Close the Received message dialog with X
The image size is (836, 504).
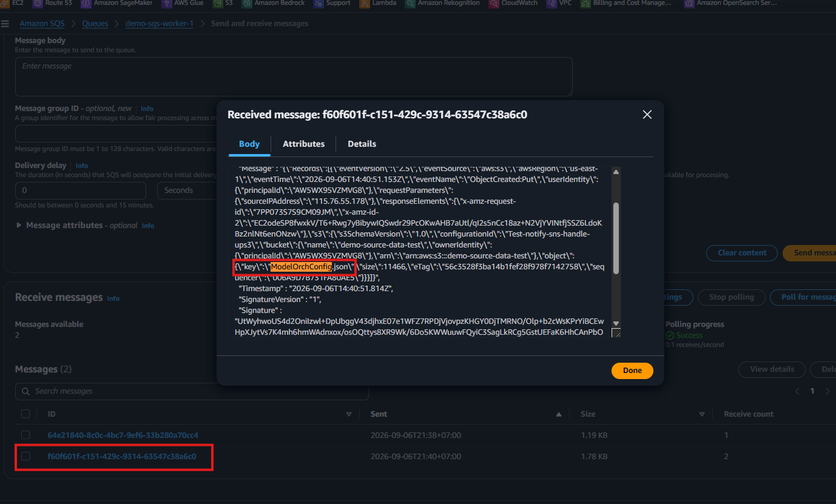[647, 115]
